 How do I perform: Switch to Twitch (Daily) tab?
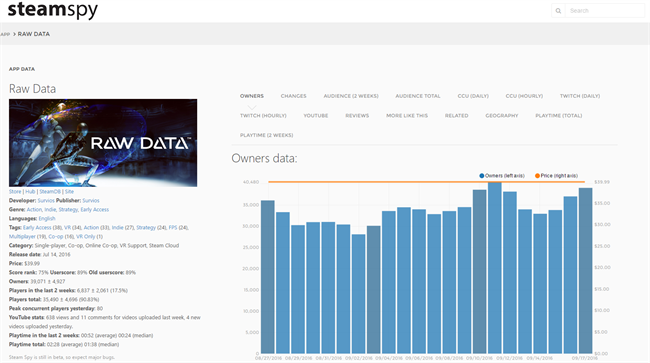click(580, 96)
